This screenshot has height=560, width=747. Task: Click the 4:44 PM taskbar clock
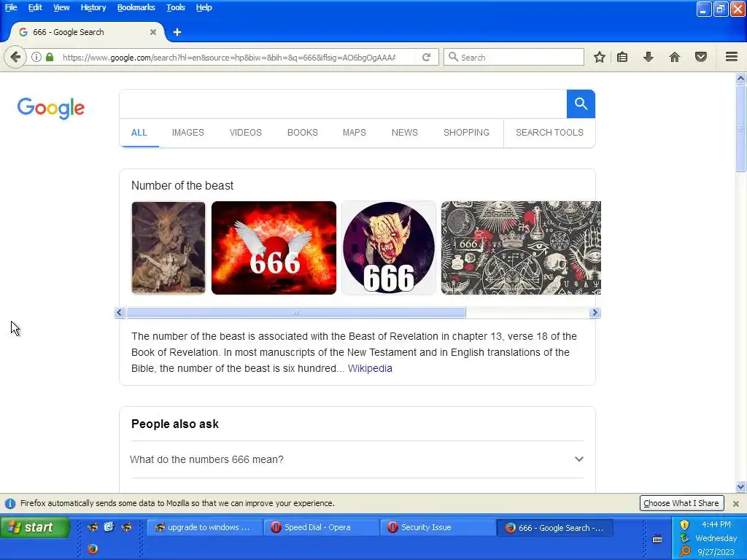[716, 524]
